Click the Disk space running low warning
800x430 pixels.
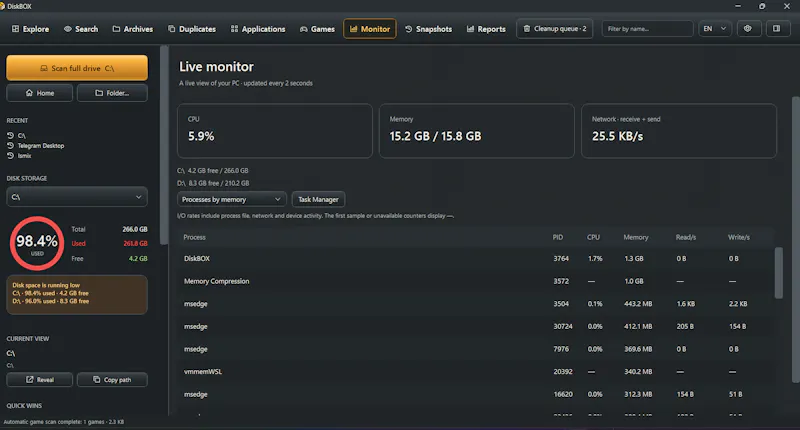pyautogui.click(x=77, y=294)
